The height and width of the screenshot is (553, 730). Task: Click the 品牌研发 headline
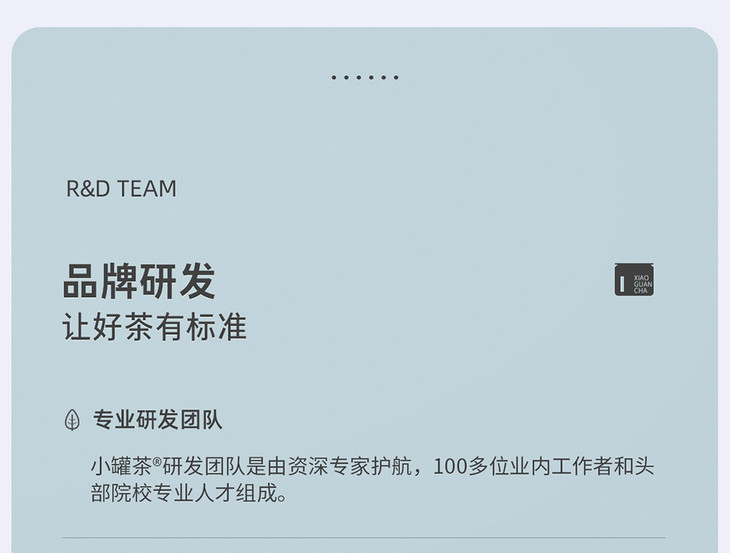139,281
